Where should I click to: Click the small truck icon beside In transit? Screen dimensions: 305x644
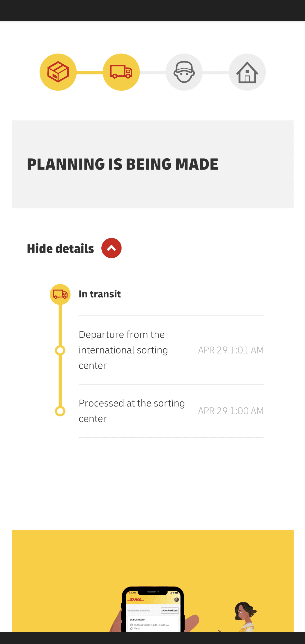click(x=60, y=294)
